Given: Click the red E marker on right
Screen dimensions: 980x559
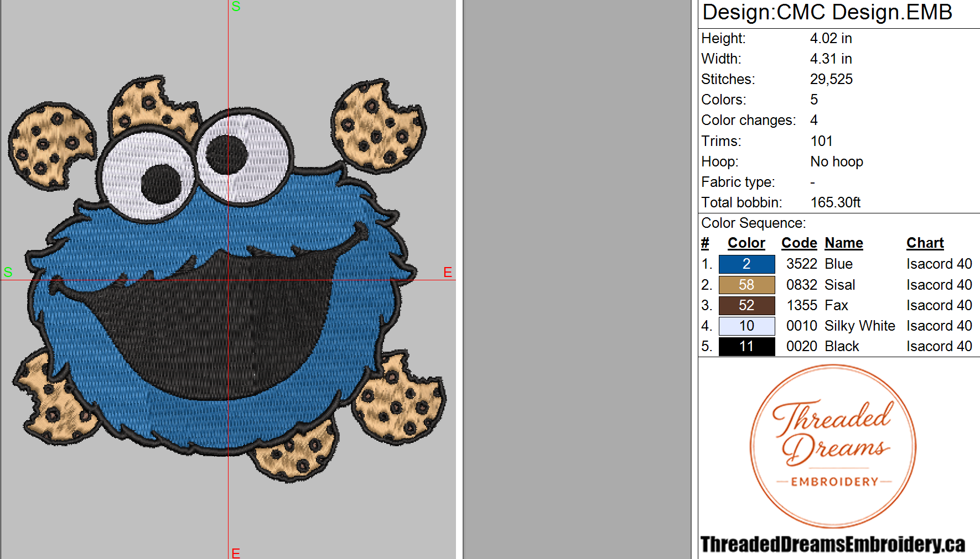Looking at the screenshot, I should click(448, 272).
